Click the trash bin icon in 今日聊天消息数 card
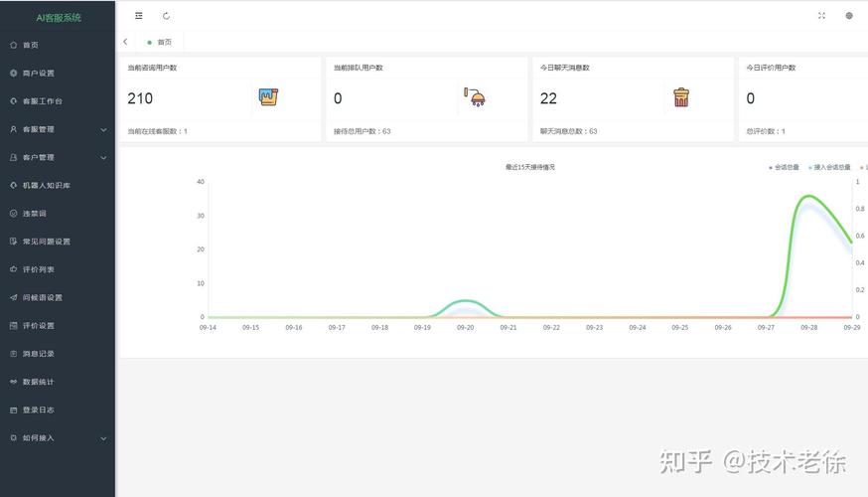The image size is (868, 497). coord(681,97)
